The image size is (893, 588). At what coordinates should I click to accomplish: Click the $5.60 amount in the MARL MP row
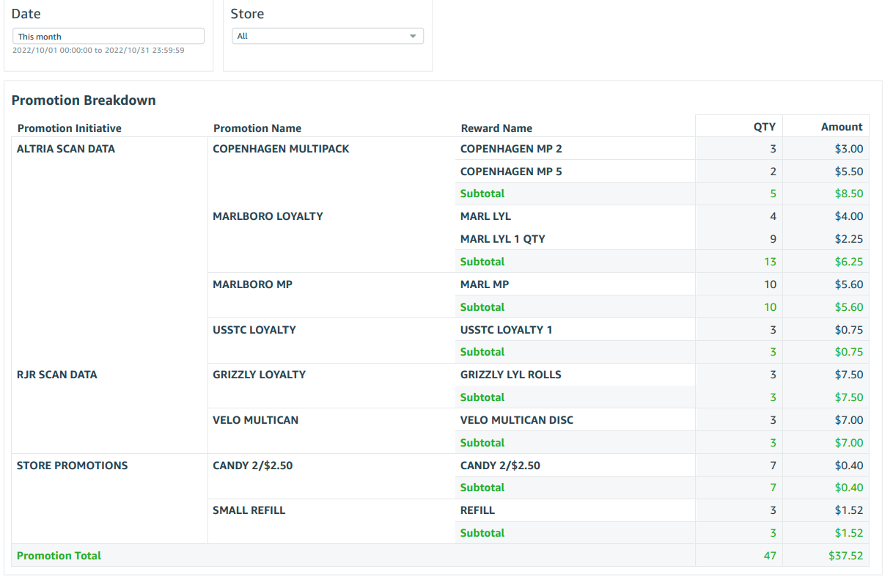[849, 284]
